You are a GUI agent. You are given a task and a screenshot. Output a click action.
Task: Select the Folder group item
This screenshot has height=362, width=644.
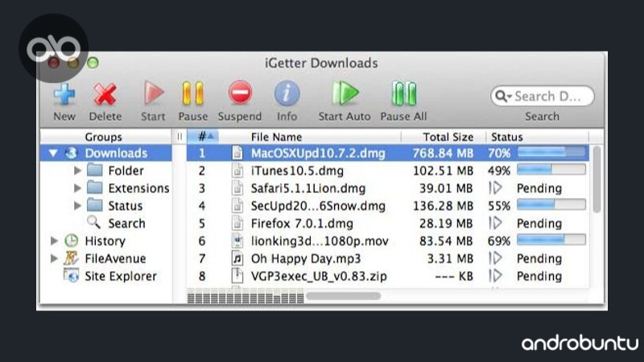126,171
